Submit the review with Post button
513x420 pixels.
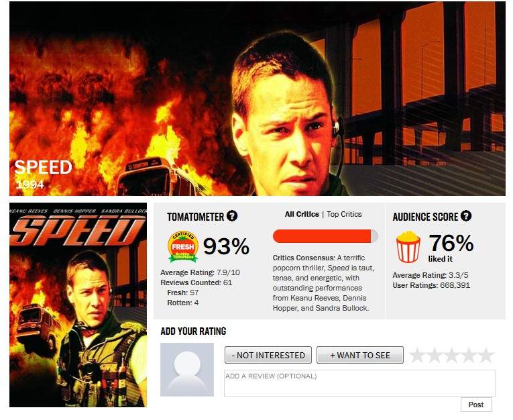[476, 405]
